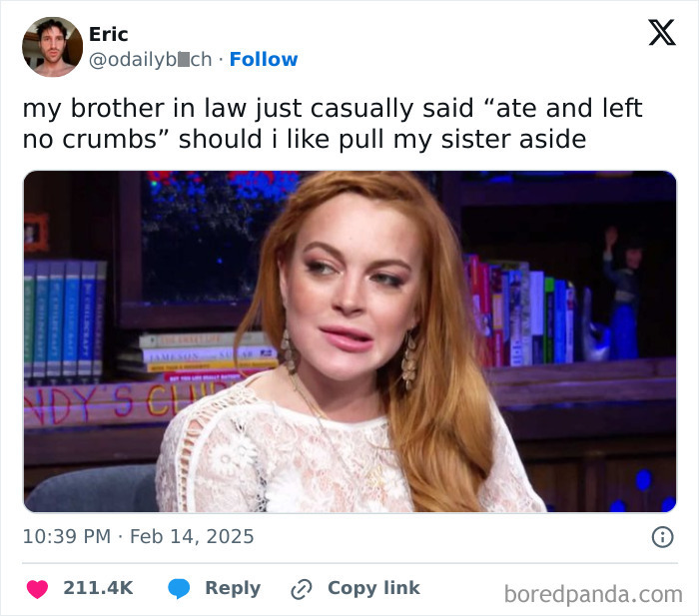Click the pink heart like icon
This screenshot has width=699, height=616.
37,589
